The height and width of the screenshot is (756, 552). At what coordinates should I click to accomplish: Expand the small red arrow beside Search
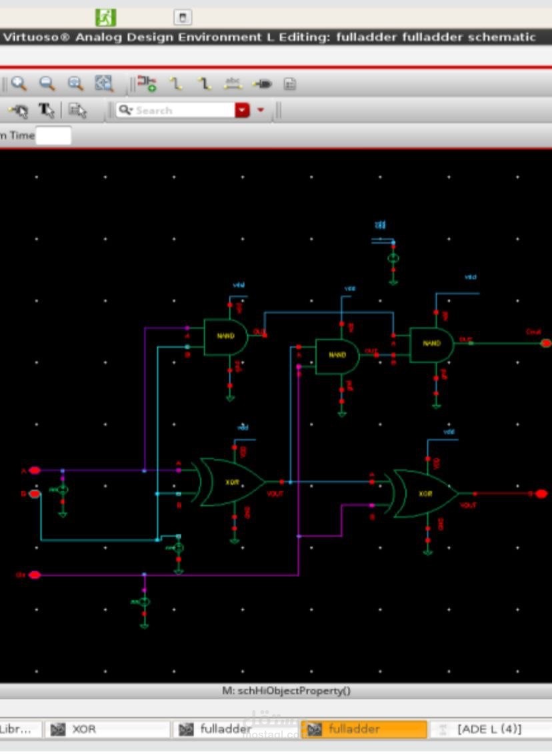[x=261, y=110]
